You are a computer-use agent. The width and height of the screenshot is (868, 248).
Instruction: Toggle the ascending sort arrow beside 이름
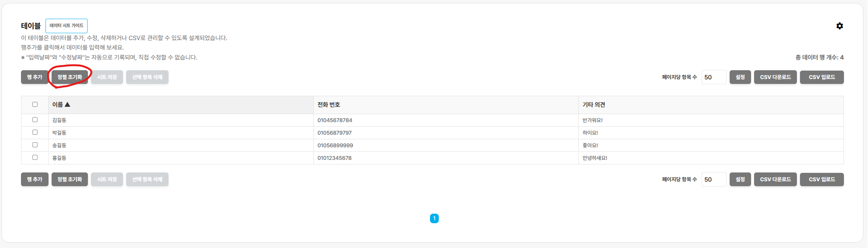point(67,105)
